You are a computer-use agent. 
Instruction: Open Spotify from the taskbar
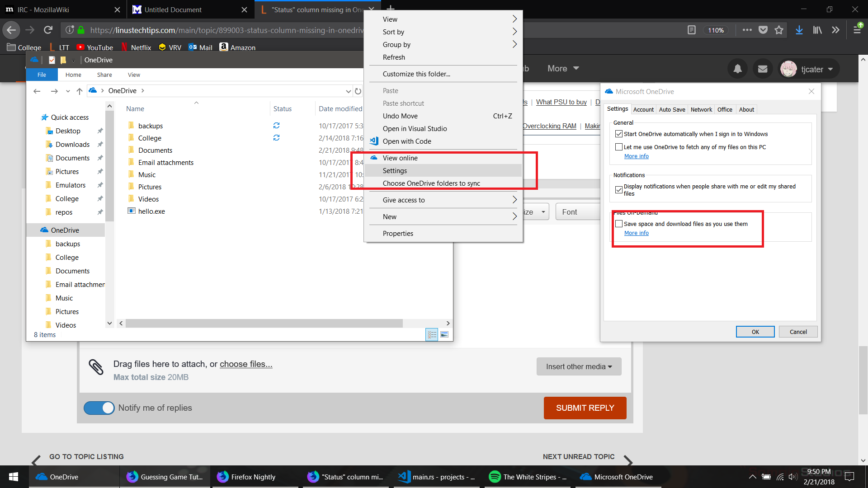(527, 477)
